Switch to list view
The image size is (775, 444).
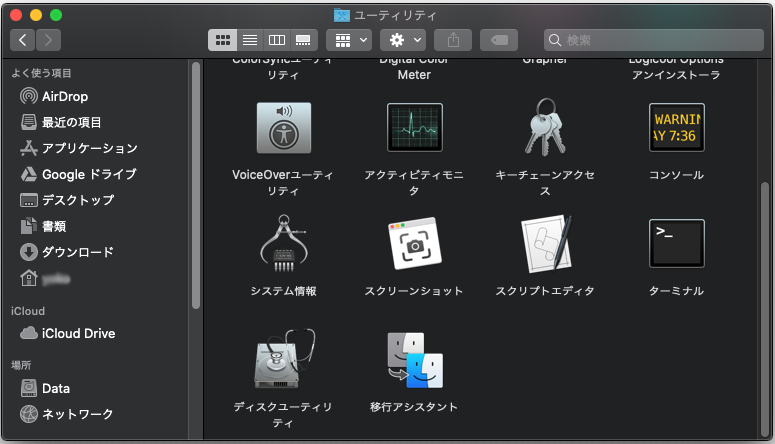click(250, 40)
